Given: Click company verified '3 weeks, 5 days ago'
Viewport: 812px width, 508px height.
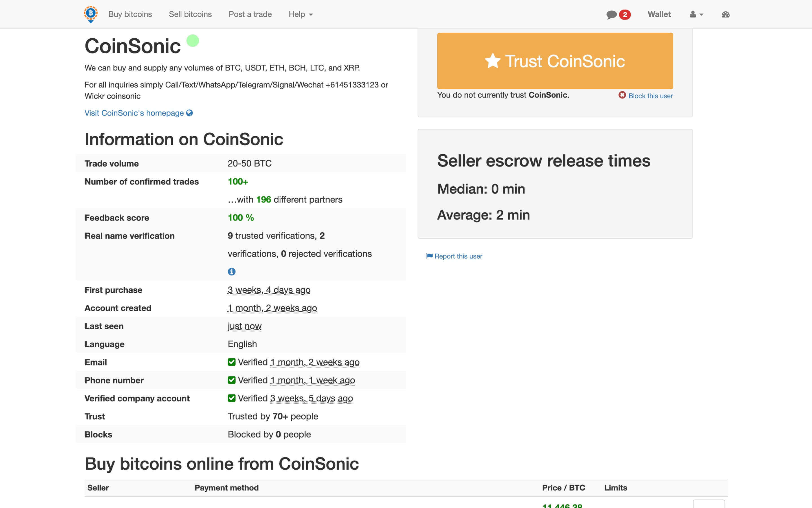Looking at the screenshot, I should tap(312, 398).
